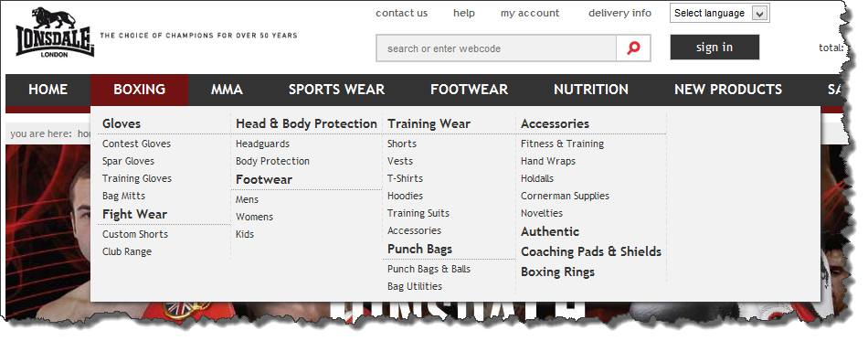
Task: Choose Contest Gloves under Gloves
Action: [137, 144]
